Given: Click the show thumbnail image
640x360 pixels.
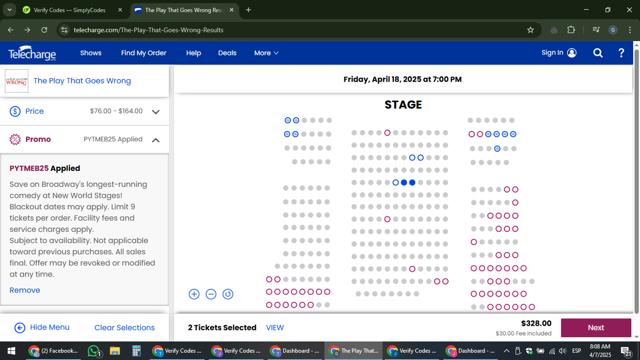Looking at the screenshot, I should pos(17,81).
